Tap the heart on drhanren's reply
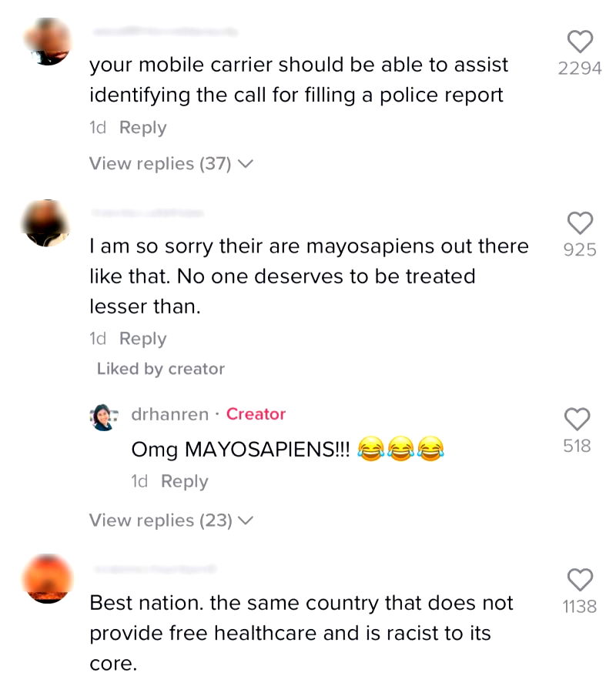This screenshot has height=686, width=616. point(577,419)
